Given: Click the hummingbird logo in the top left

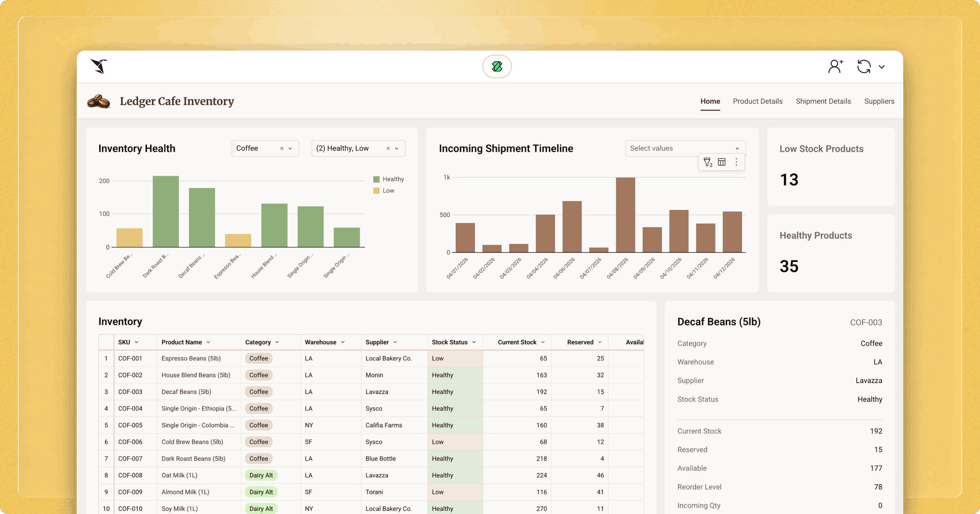Looking at the screenshot, I should click(99, 66).
